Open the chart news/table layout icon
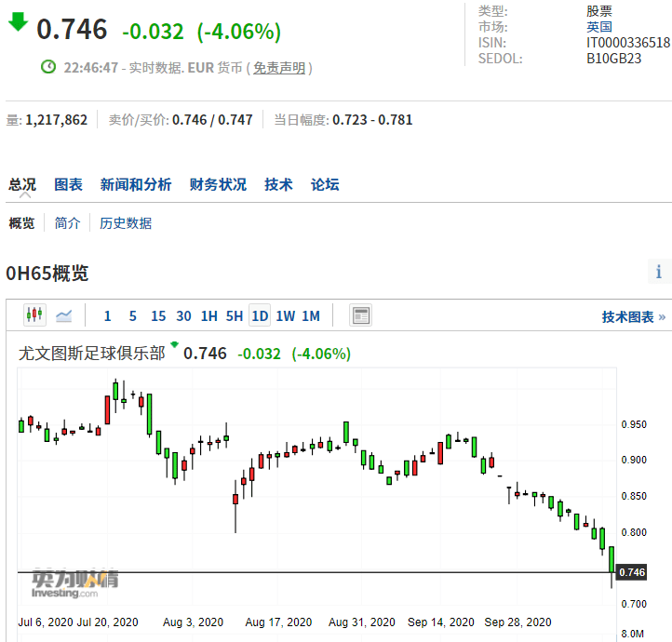This screenshot has height=642, width=672. 360,315
